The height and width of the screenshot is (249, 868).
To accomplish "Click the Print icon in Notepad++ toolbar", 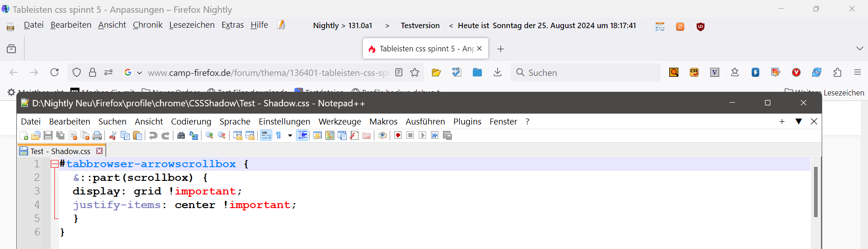I will [x=97, y=135].
